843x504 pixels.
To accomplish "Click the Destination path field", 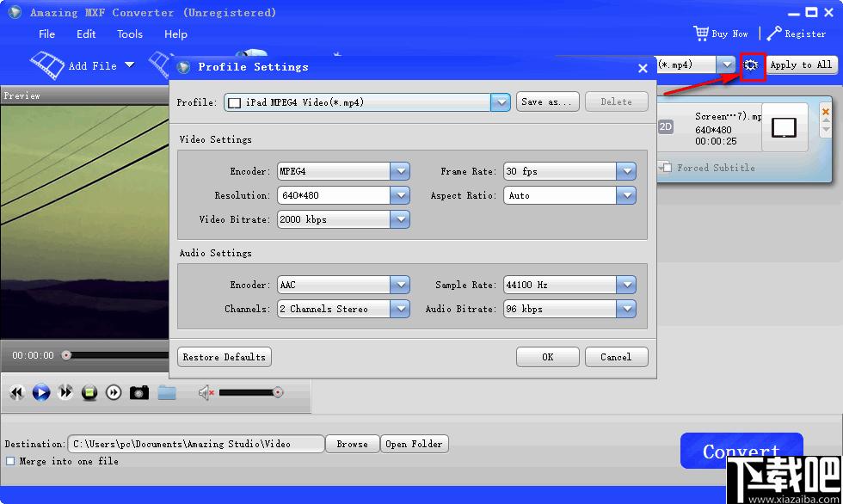I will (196, 444).
